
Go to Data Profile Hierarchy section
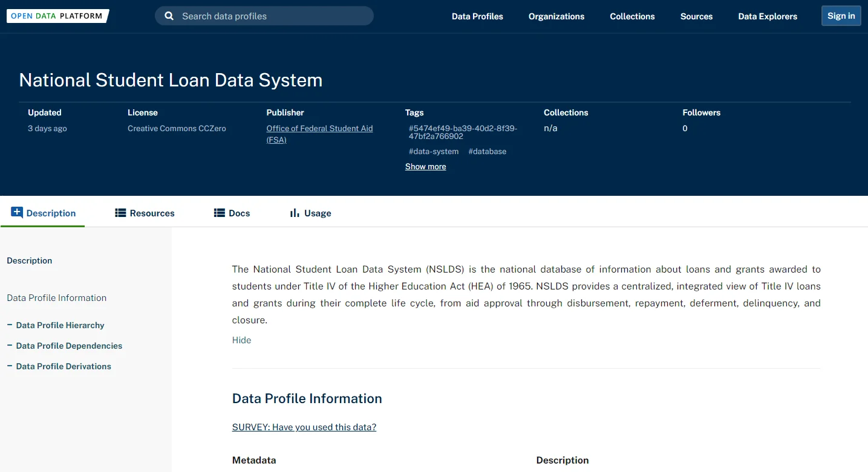[x=60, y=325]
